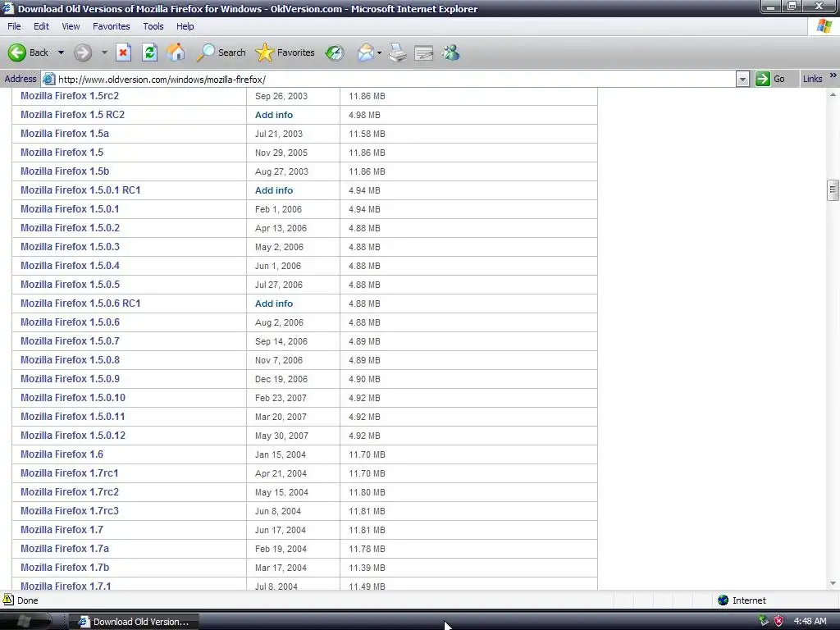840x630 pixels.
Task: Open the Back history dropdown arrow
Action: (x=61, y=52)
